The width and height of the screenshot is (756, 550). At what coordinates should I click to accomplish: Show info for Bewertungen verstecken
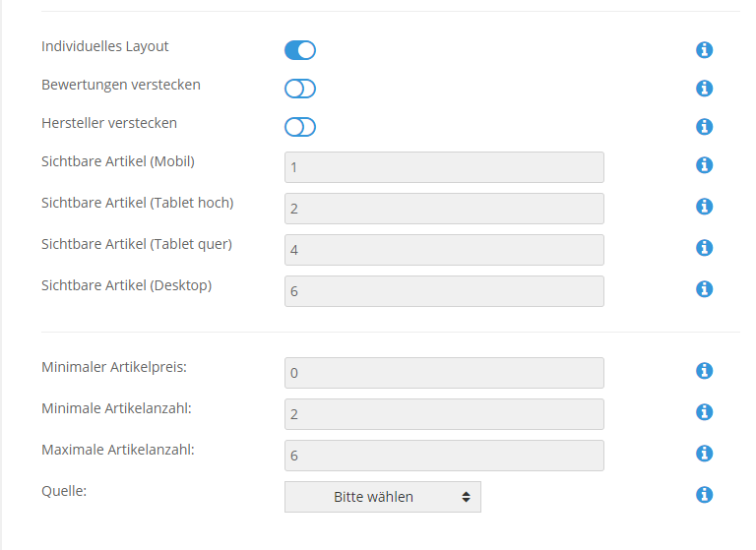coord(704,89)
